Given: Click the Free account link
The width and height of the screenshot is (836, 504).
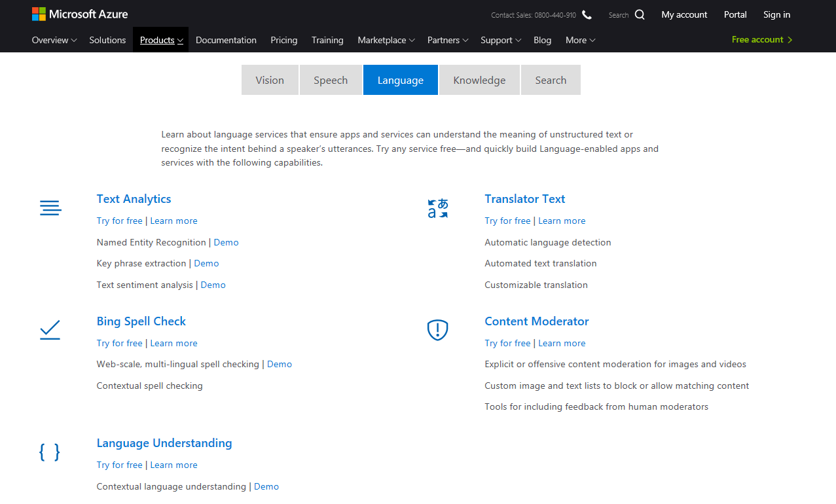Looking at the screenshot, I should 762,39.
